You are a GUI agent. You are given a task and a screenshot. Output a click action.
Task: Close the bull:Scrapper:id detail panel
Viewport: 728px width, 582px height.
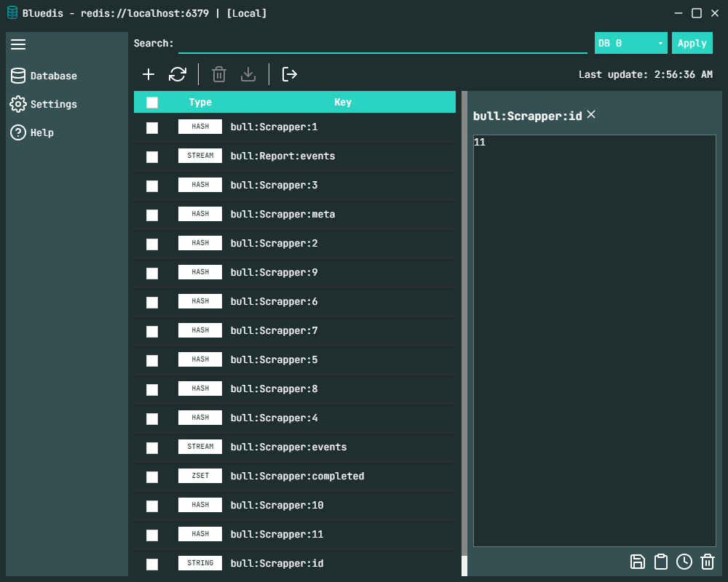591,114
